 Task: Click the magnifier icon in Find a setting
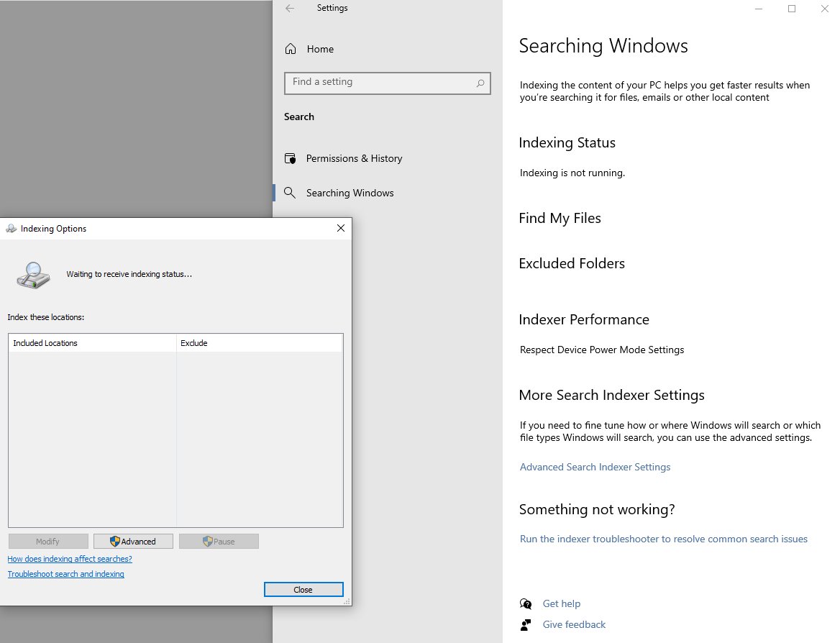(480, 83)
